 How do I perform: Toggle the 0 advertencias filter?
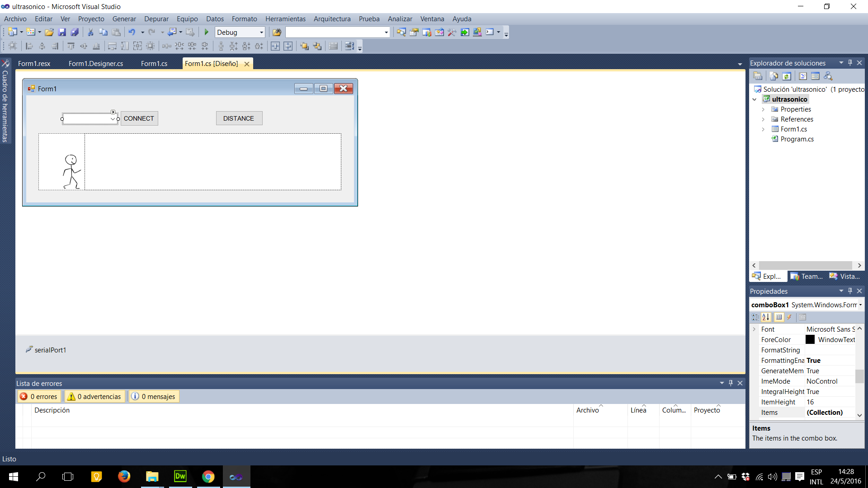click(94, 396)
